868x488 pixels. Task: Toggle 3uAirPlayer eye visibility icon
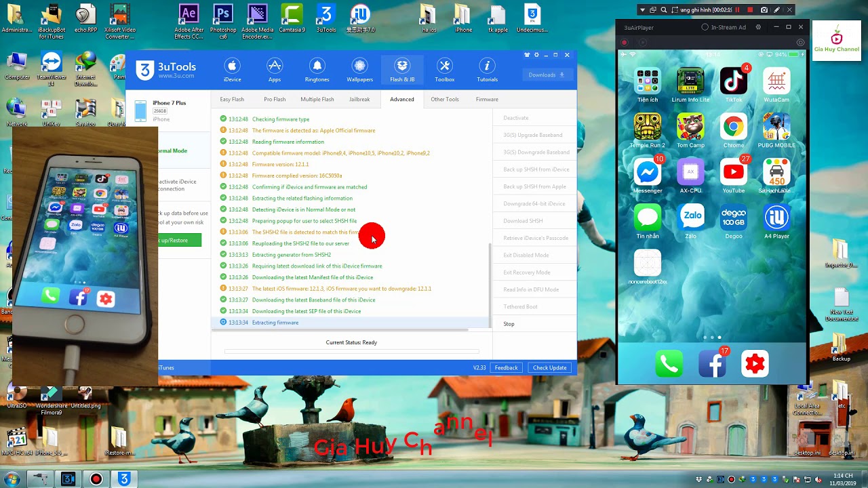[x=800, y=43]
